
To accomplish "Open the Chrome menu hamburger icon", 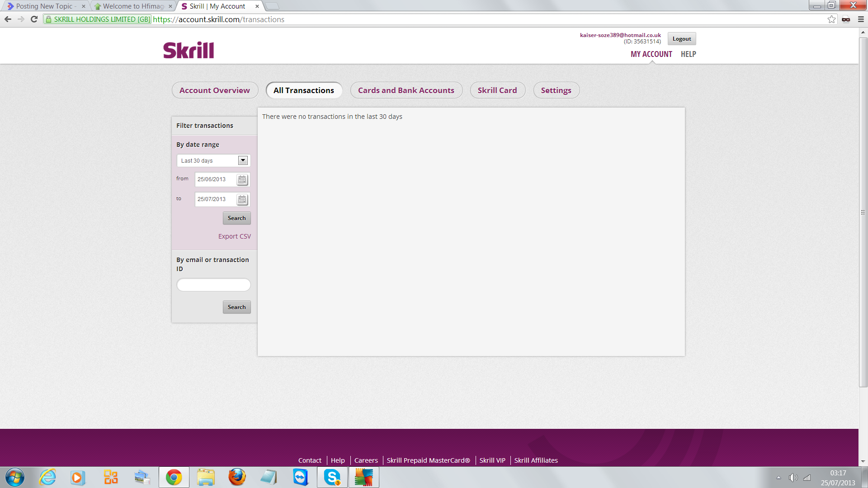I will [x=861, y=19].
